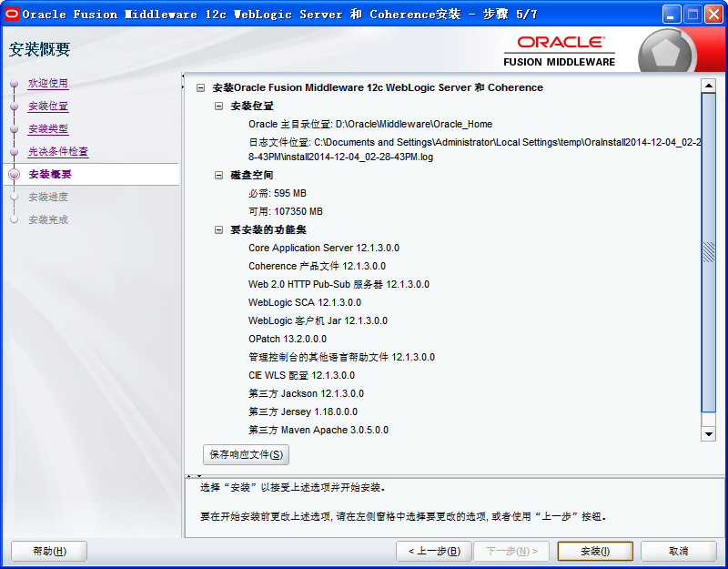The height and width of the screenshot is (569, 728).
Task: Select 第三方 Jackson 12.1.3.0.0 row
Action: (x=306, y=393)
